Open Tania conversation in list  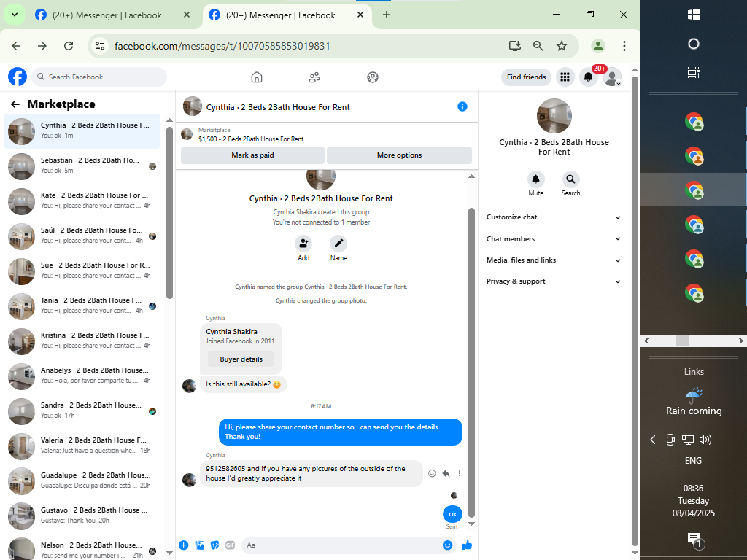point(82,306)
